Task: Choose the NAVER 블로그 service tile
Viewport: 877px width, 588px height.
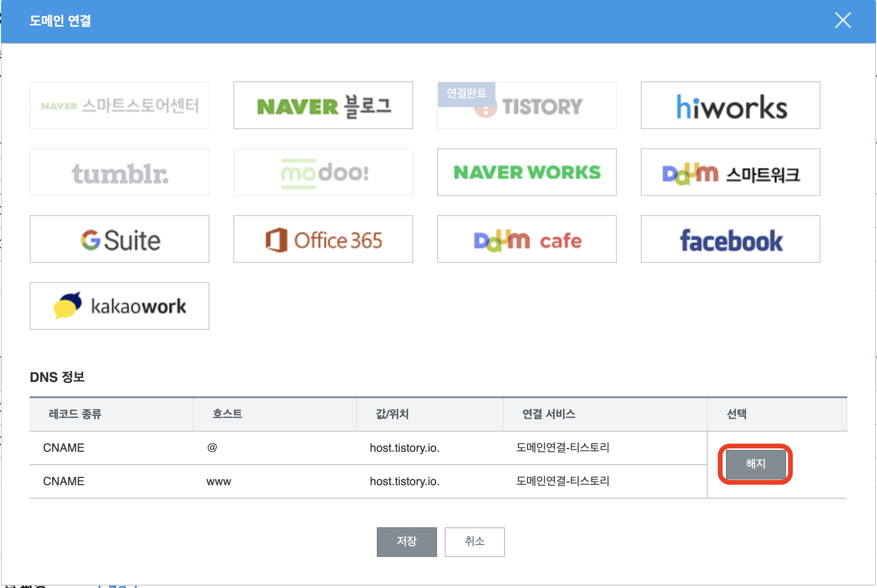Action: [323, 105]
